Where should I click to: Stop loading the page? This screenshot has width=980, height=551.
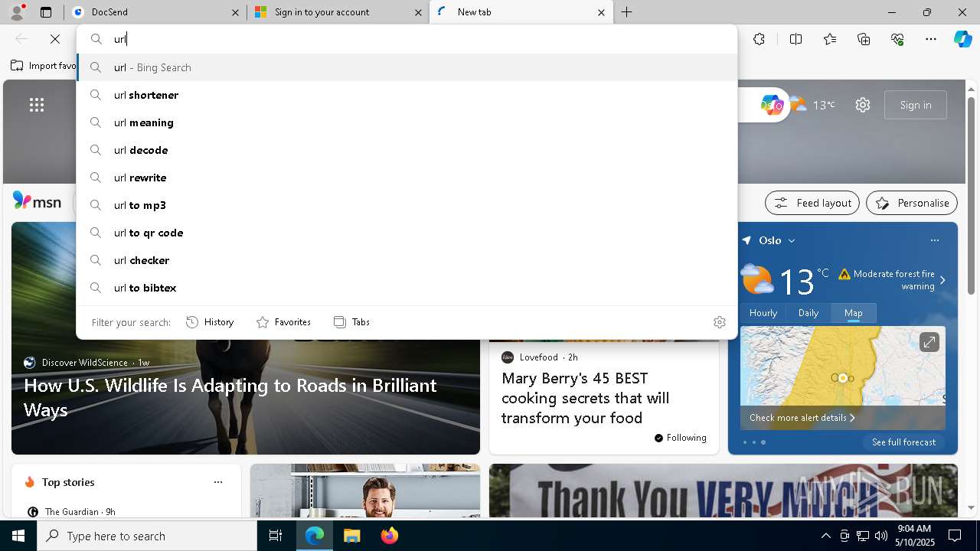[x=55, y=39]
